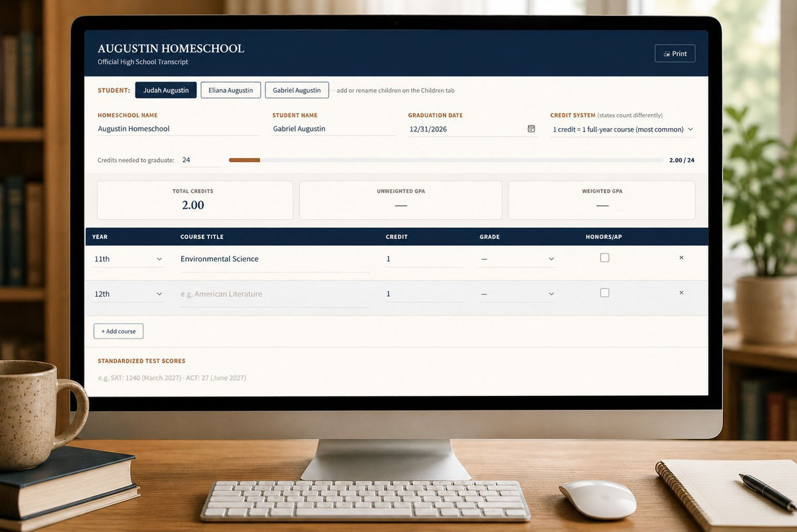Switch to student Gabriel Augustin

click(297, 90)
